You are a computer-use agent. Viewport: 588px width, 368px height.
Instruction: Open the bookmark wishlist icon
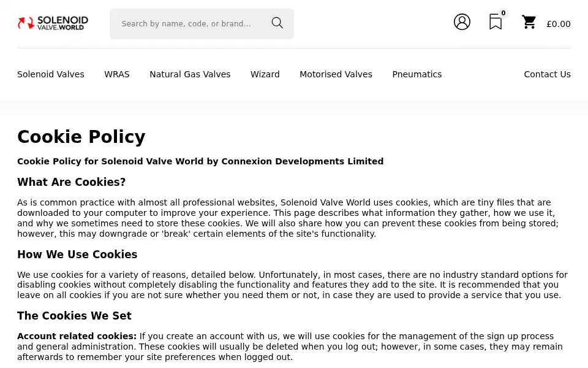click(x=496, y=22)
